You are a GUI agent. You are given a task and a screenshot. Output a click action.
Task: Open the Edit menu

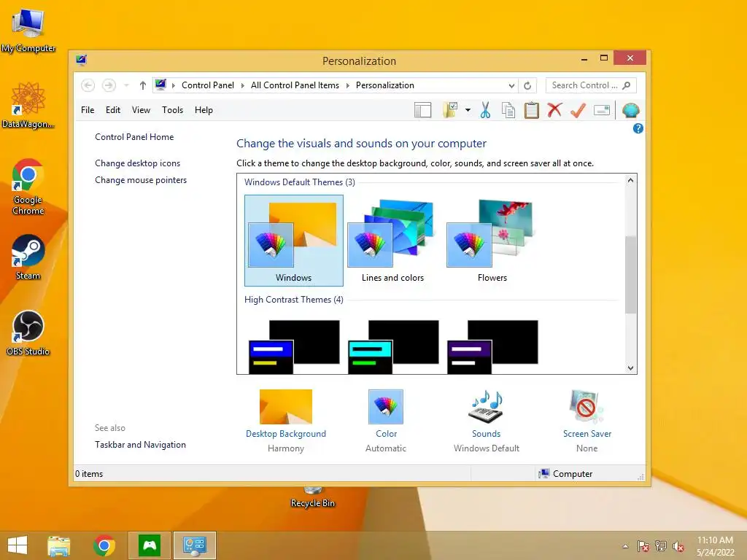tap(113, 110)
